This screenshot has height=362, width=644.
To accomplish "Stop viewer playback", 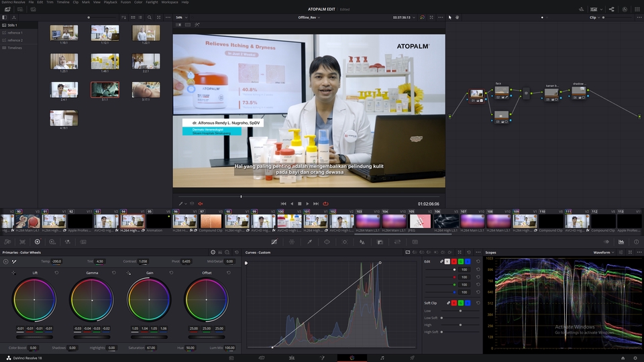I will 299,204.
